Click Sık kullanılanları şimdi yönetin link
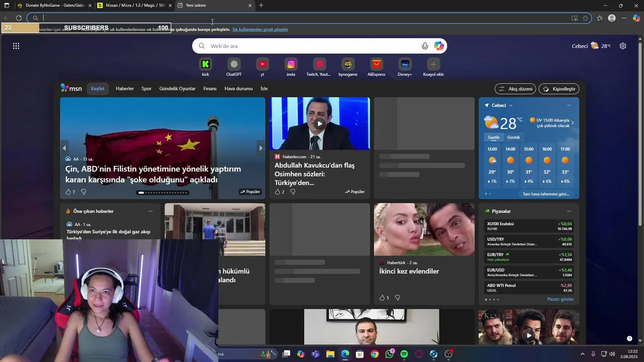The height and width of the screenshot is (362, 644). click(260, 30)
